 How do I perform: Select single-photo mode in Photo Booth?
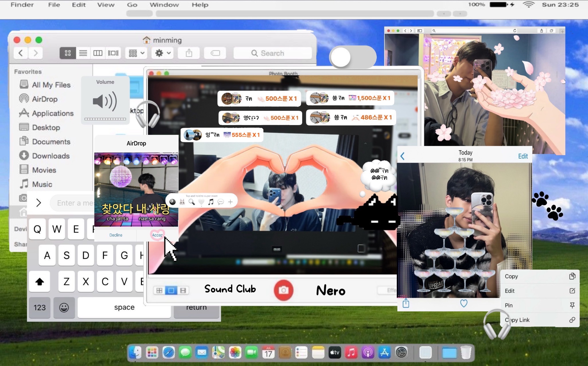(x=171, y=290)
